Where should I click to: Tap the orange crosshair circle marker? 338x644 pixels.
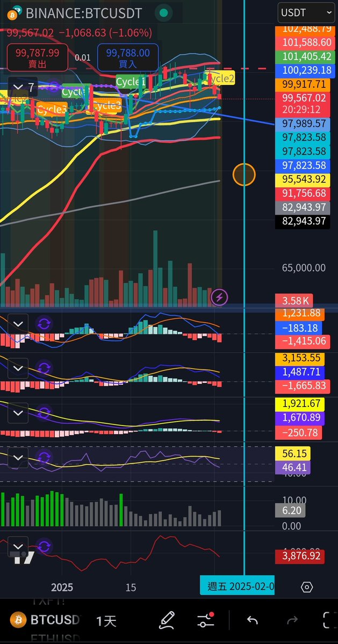click(244, 174)
